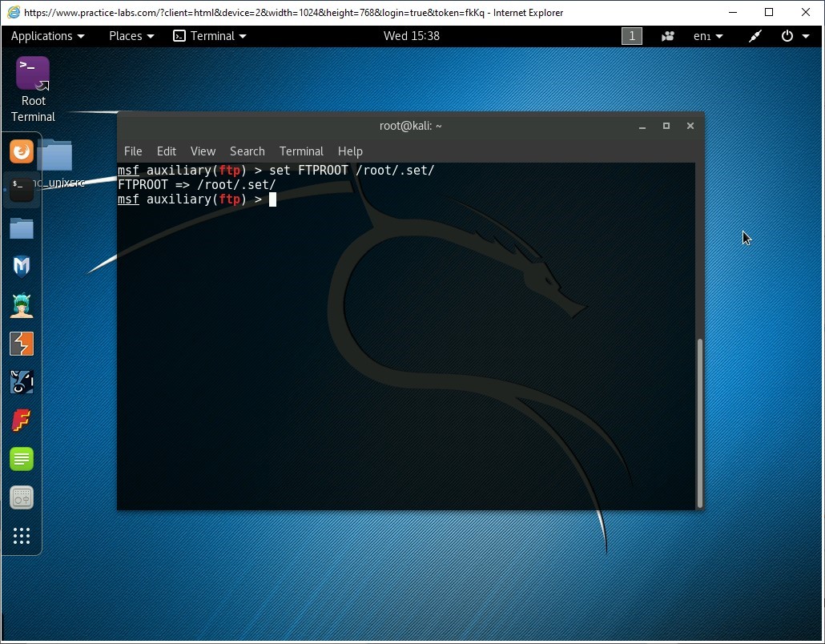Launch Metasploit from the dock
The width and height of the screenshot is (825, 644).
click(22, 266)
